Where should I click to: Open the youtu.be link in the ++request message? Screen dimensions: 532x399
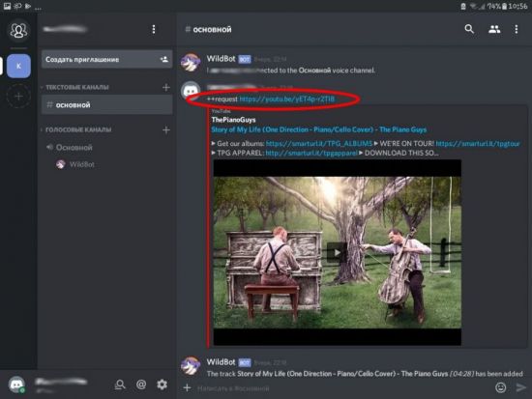(287, 99)
